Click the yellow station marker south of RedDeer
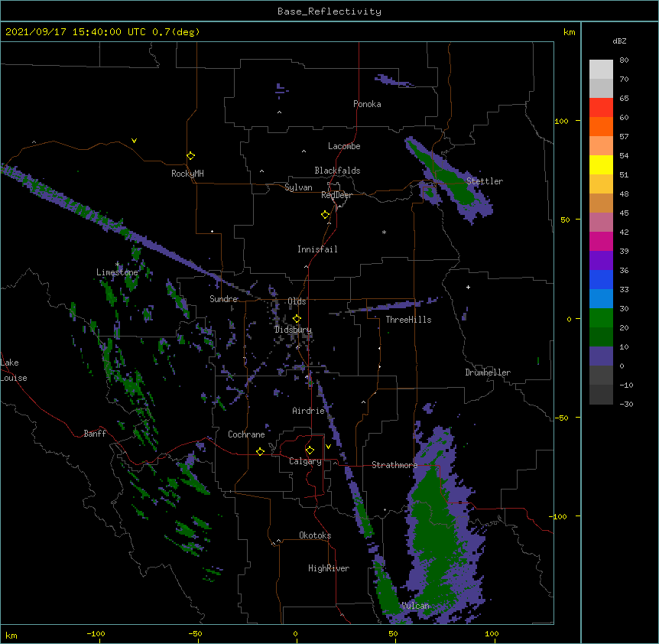This screenshot has width=659, height=644. point(325,215)
